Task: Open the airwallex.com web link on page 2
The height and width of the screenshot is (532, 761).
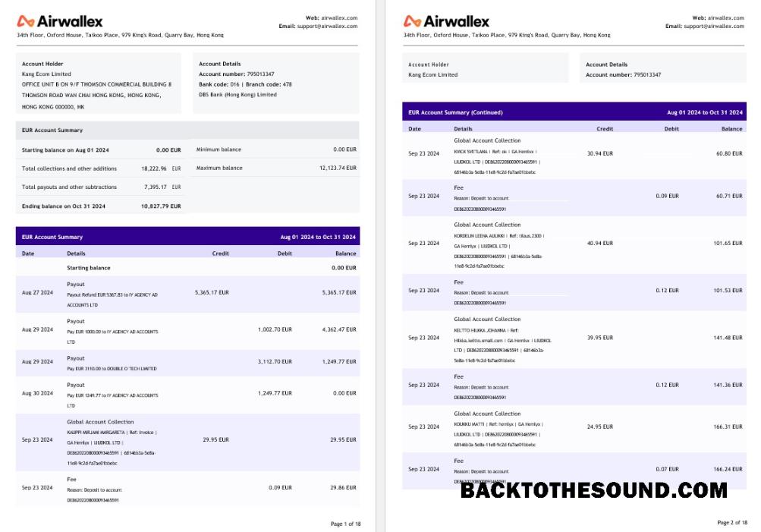Action: 725,18
